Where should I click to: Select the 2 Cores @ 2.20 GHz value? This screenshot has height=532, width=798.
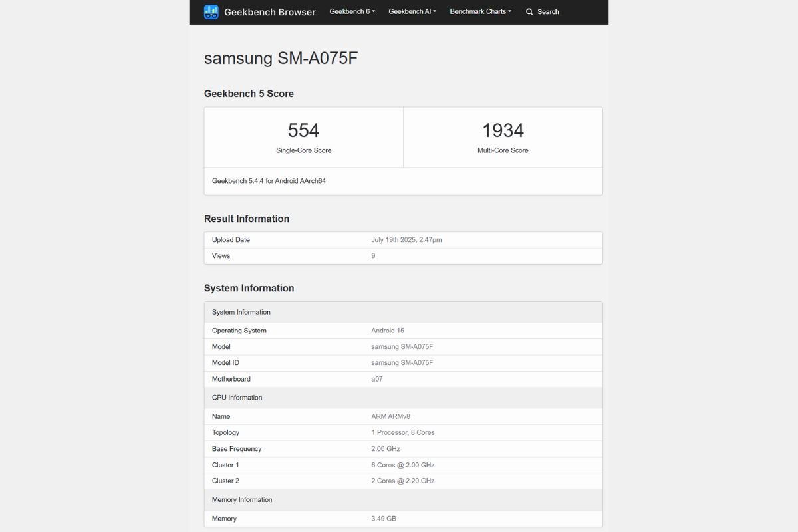tap(403, 481)
